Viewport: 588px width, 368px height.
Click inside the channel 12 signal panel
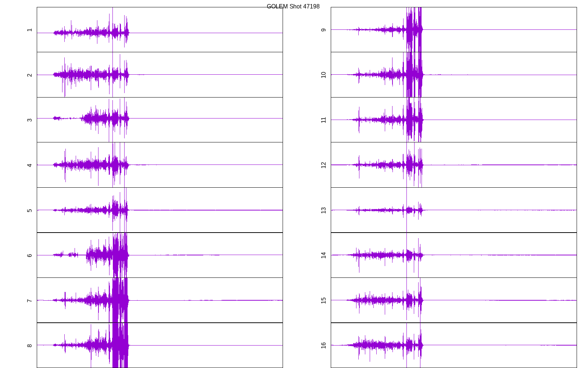(x=454, y=165)
